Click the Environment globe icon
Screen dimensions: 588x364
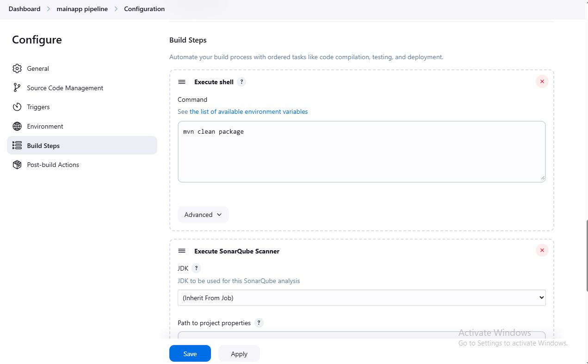coord(17,126)
